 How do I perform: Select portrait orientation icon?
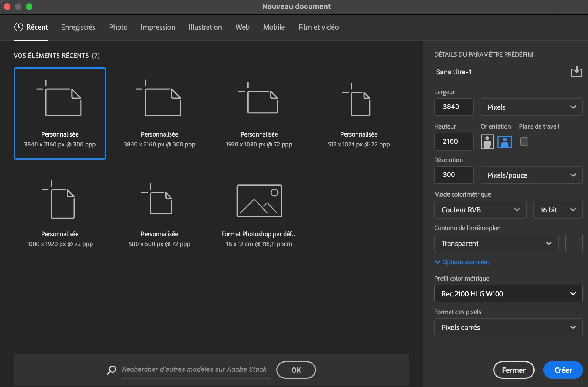coord(487,142)
